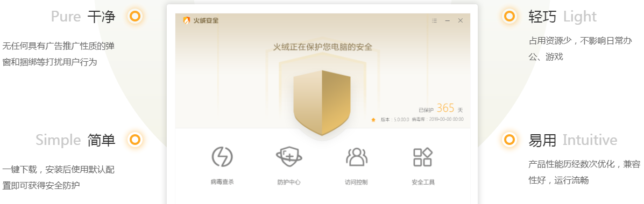Image resolution: width=644 pixels, height=204 pixels.
Task: Click the 火绒安全 flame logo icon
Action: [x=187, y=20]
